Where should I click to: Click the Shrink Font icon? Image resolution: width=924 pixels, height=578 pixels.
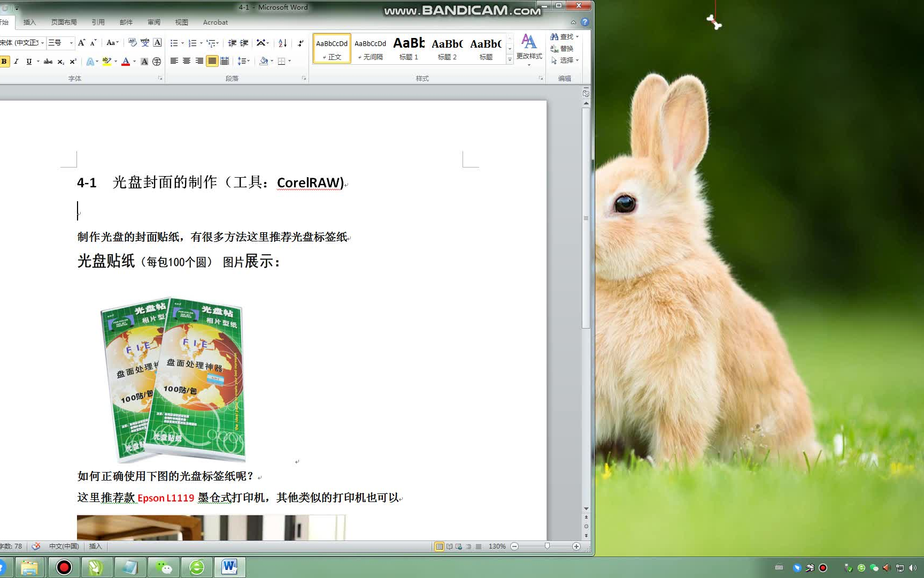[94, 43]
